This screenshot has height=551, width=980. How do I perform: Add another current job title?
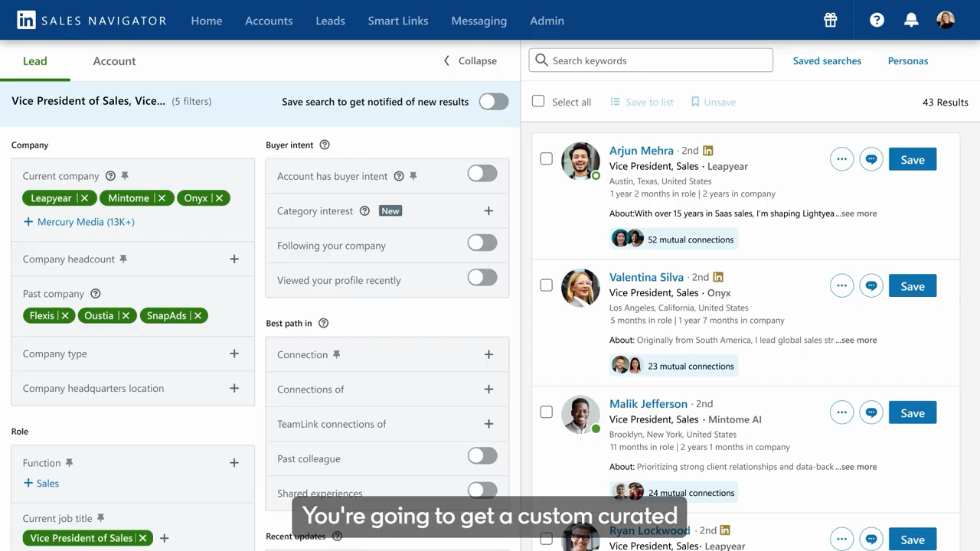164,538
